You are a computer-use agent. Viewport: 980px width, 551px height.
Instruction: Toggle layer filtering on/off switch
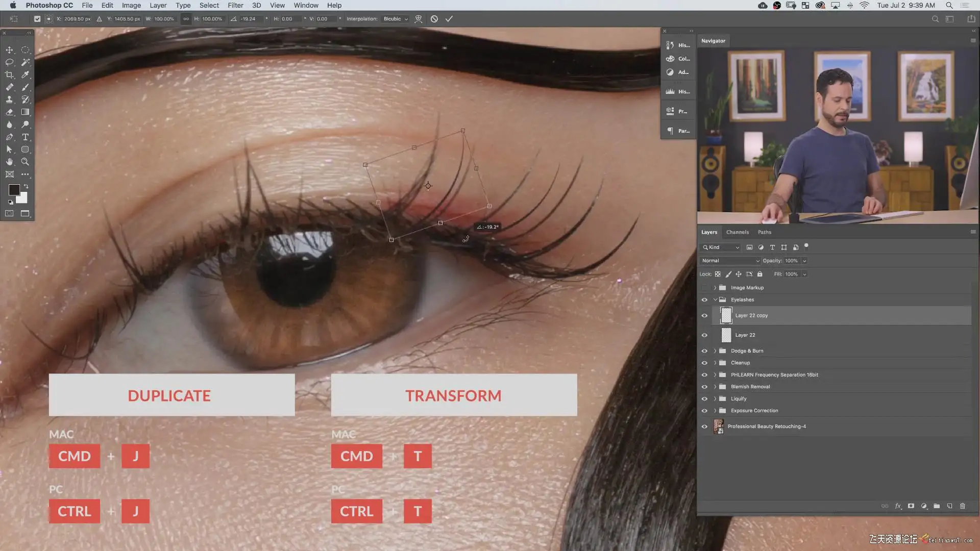tap(806, 246)
